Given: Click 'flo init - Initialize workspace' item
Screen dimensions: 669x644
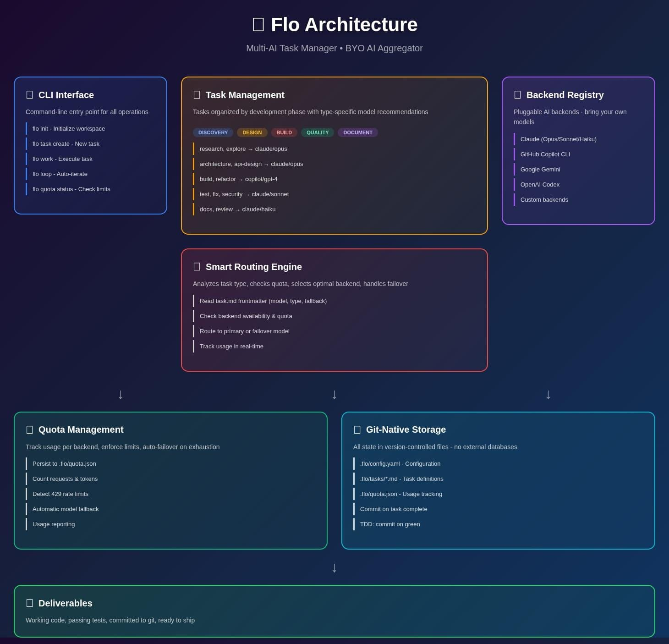Looking at the screenshot, I should coord(69,129).
